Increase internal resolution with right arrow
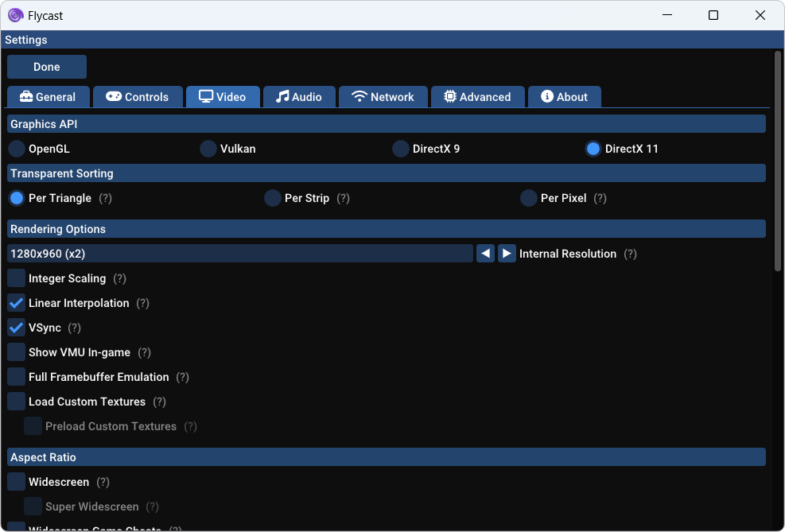The image size is (785, 532). pos(507,254)
